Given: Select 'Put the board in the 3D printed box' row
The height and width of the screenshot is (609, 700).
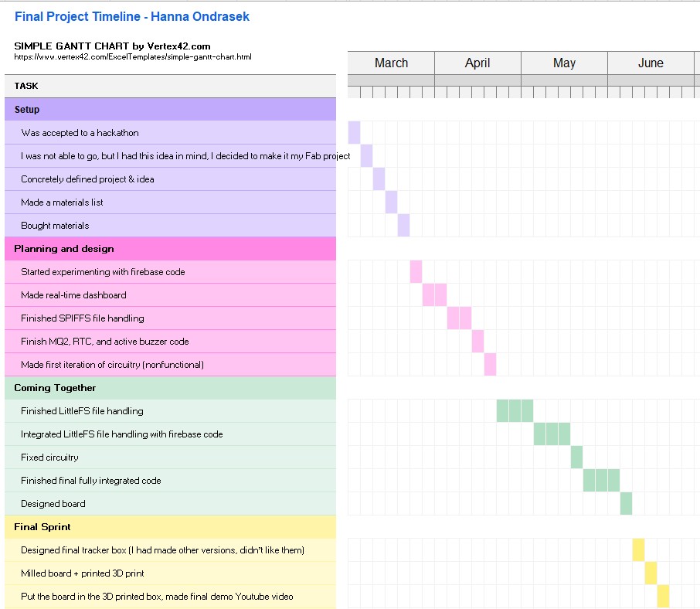Looking at the screenshot, I should 170,597.
